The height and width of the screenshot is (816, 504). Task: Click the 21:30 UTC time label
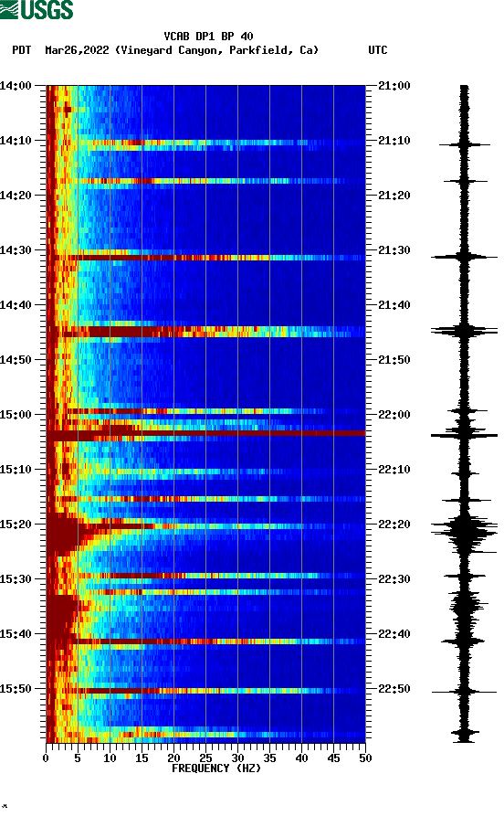point(394,249)
